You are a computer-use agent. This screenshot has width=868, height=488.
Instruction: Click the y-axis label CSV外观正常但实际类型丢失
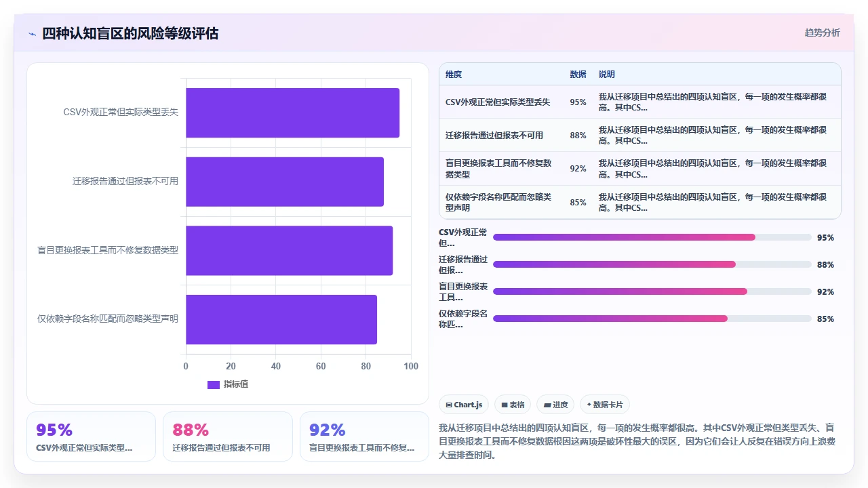point(121,113)
